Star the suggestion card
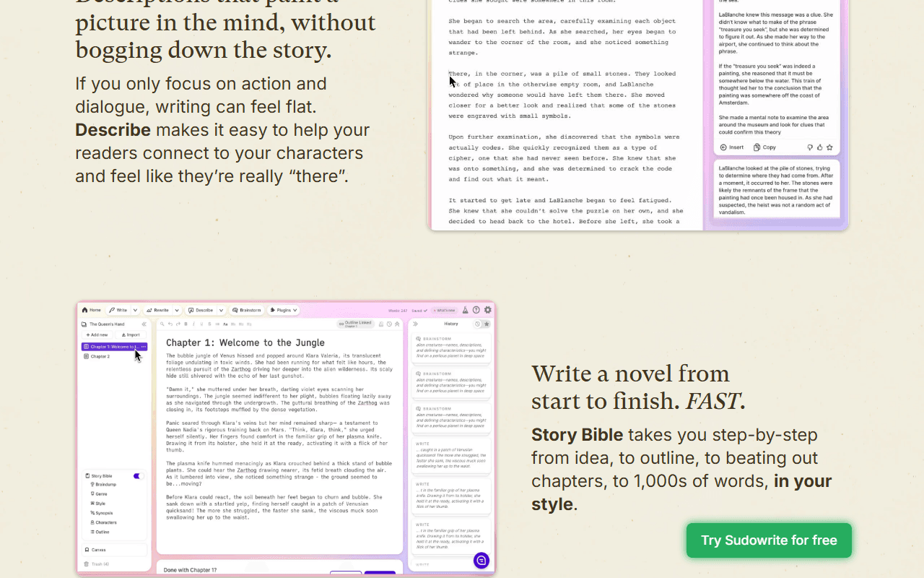Viewport: 924px width, 578px height. point(830,147)
